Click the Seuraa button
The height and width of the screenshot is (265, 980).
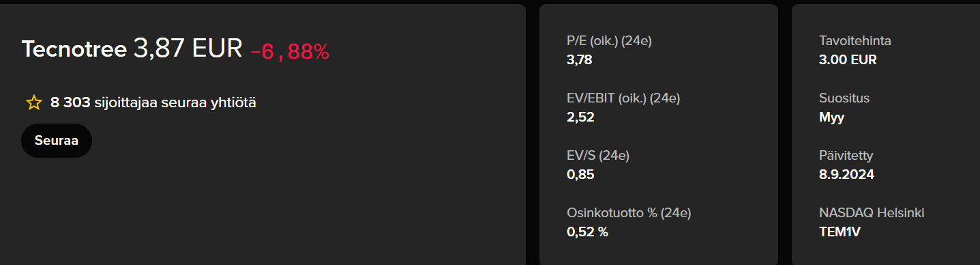pyautogui.click(x=57, y=141)
